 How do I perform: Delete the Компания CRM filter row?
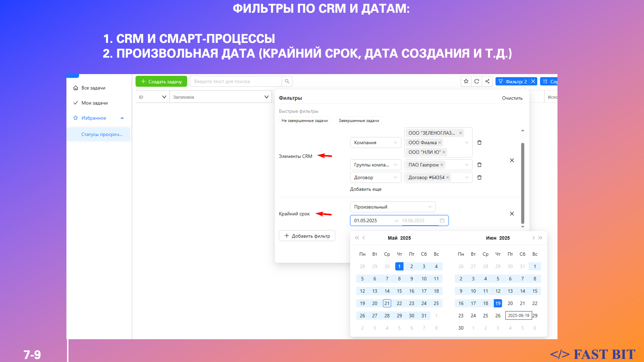click(x=479, y=142)
